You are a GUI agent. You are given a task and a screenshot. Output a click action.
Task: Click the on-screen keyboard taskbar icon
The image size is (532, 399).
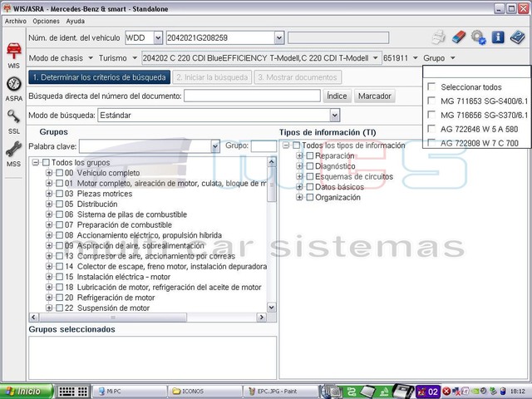coord(66,392)
